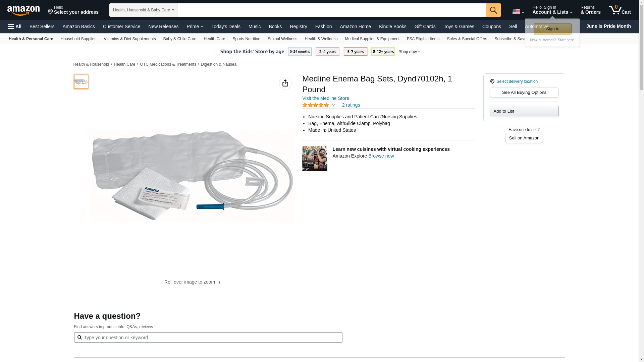Viewport: 644px width, 362px height.
Task: Select the enema bag product thumbnail
Action: click(81, 82)
